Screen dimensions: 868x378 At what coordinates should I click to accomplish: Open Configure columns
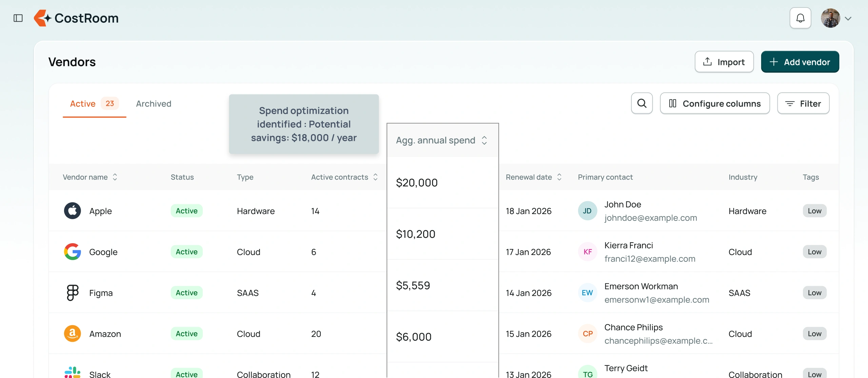pos(715,104)
